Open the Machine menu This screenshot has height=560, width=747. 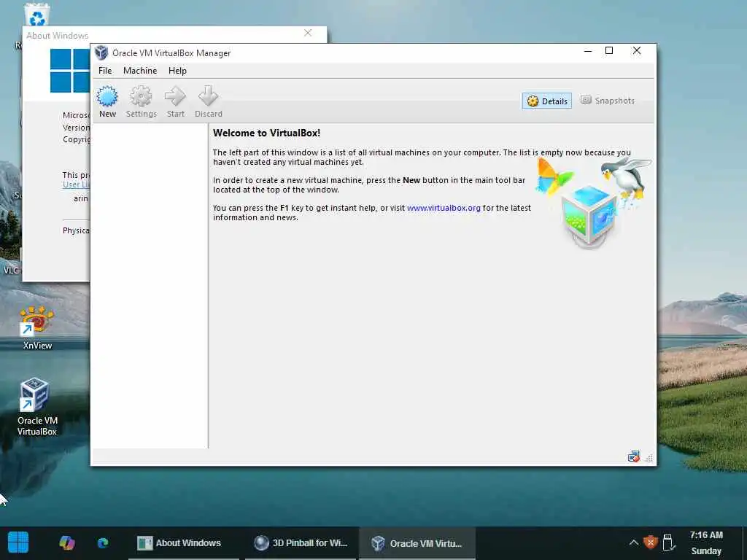point(140,71)
